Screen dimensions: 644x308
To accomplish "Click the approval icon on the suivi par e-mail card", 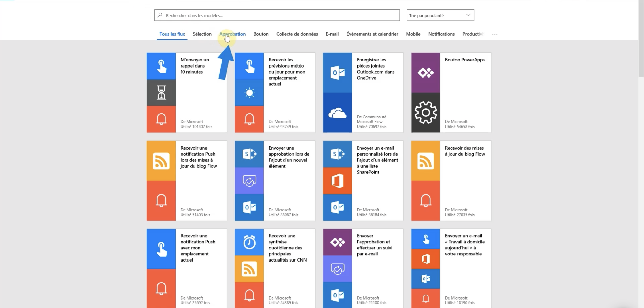I will click(x=337, y=269).
